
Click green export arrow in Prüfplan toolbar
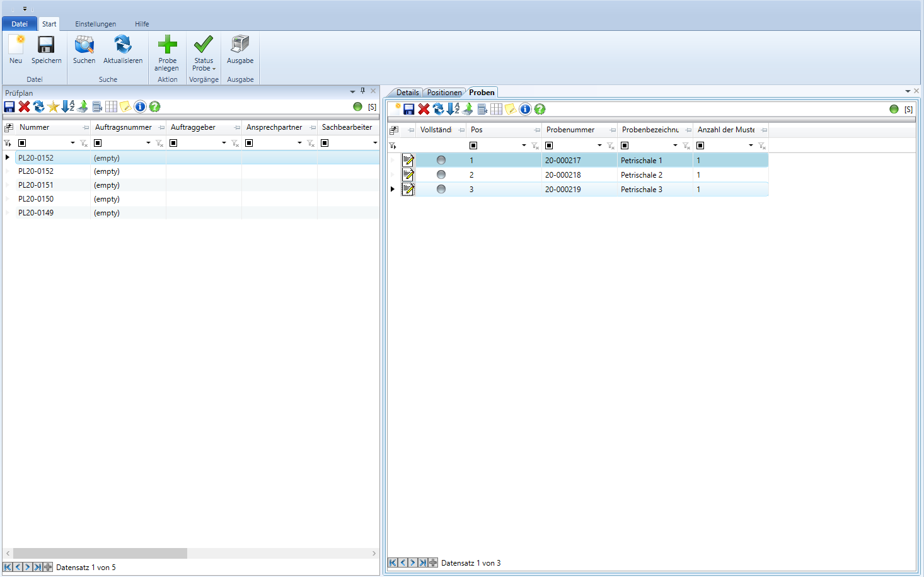pos(83,106)
